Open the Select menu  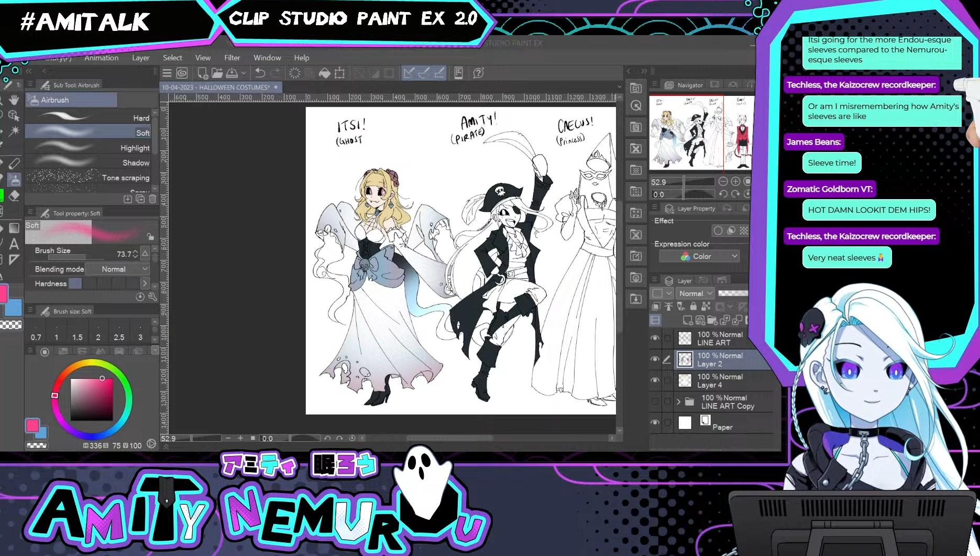172,58
